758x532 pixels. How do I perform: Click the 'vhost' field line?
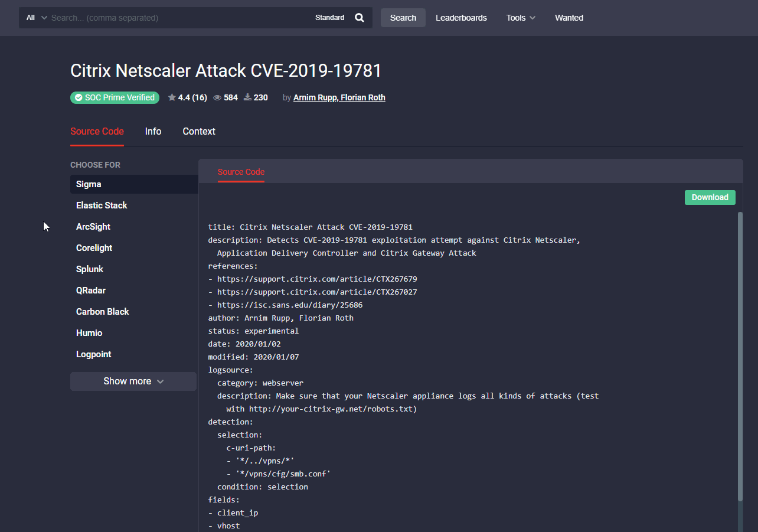tap(224, 526)
